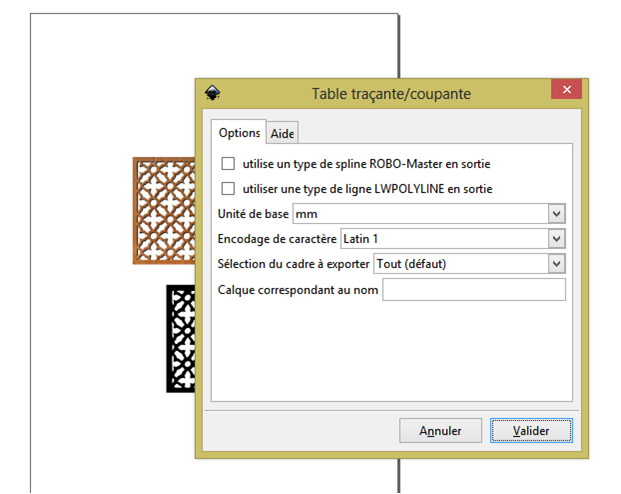Screen dimensions: 621x494
Task: Select the wooden lattice panel on the canvas
Action: click(164, 211)
